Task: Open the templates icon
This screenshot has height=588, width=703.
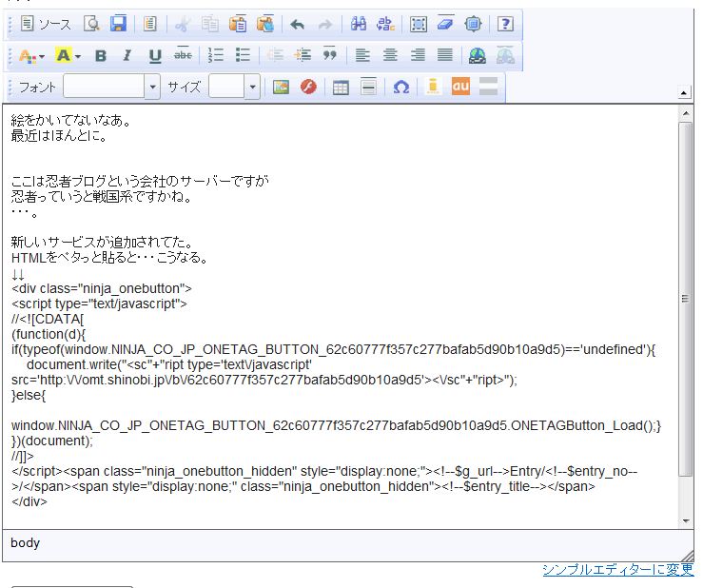Action: click(x=149, y=24)
